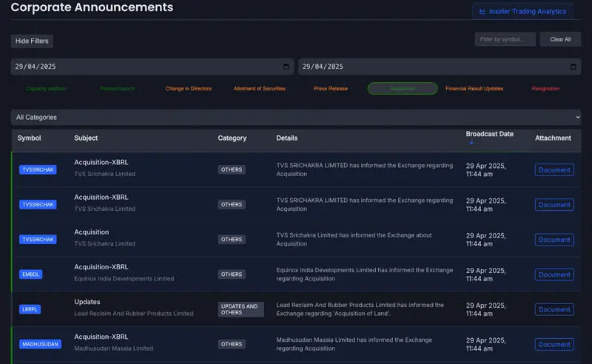
Task: Toggle the Press Release filter chip
Action: pyautogui.click(x=331, y=88)
